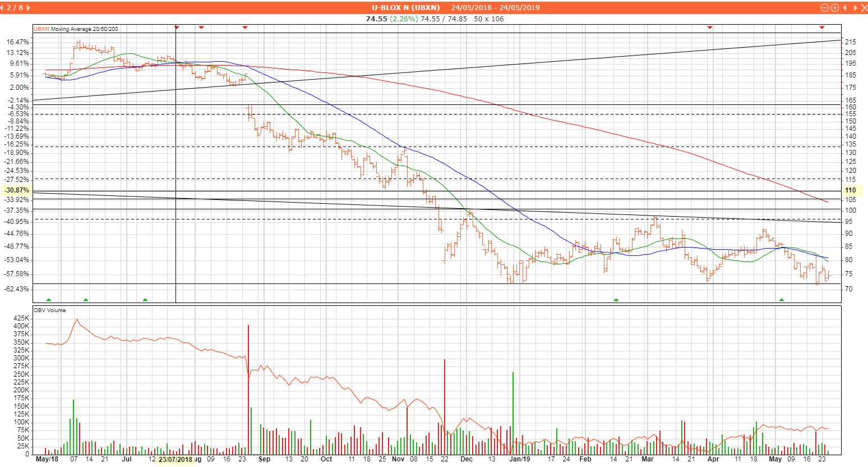
Task: Select the red sell marker at end of March
Action: pyautogui.click(x=710, y=27)
